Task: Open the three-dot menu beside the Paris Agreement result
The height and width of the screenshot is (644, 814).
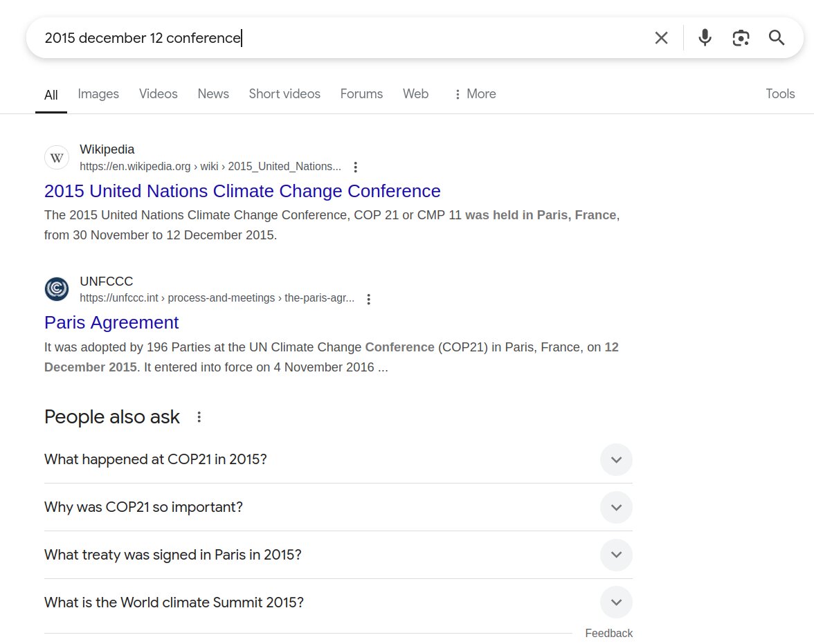Action: click(x=368, y=299)
